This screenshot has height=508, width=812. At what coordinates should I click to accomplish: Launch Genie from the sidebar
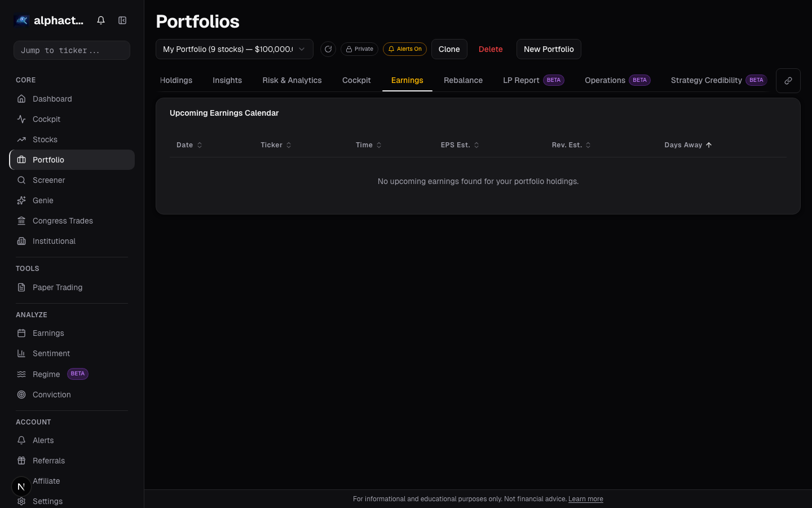pyautogui.click(x=42, y=200)
